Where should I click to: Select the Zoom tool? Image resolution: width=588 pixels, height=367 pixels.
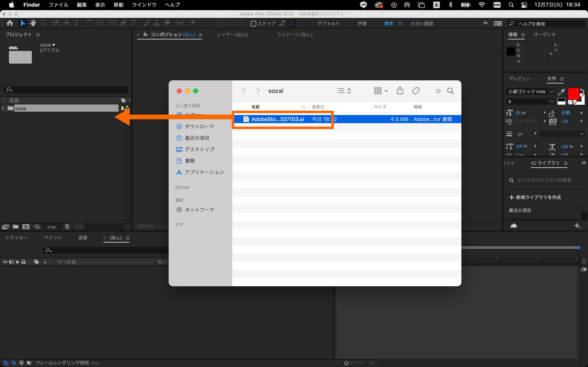(x=43, y=23)
